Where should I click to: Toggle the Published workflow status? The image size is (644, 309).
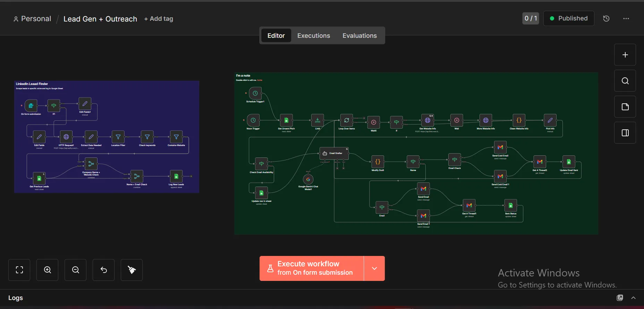click(569, 18)
